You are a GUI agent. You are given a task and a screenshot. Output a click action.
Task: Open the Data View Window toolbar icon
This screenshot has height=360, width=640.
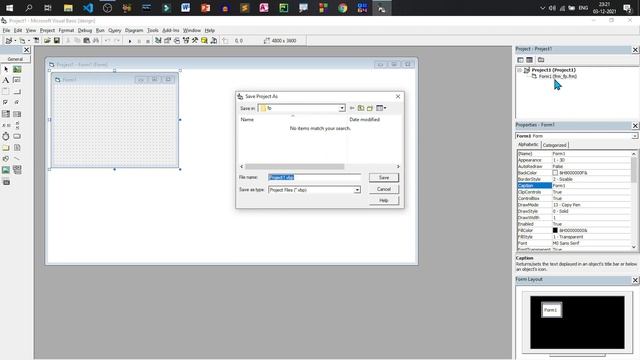204,40
